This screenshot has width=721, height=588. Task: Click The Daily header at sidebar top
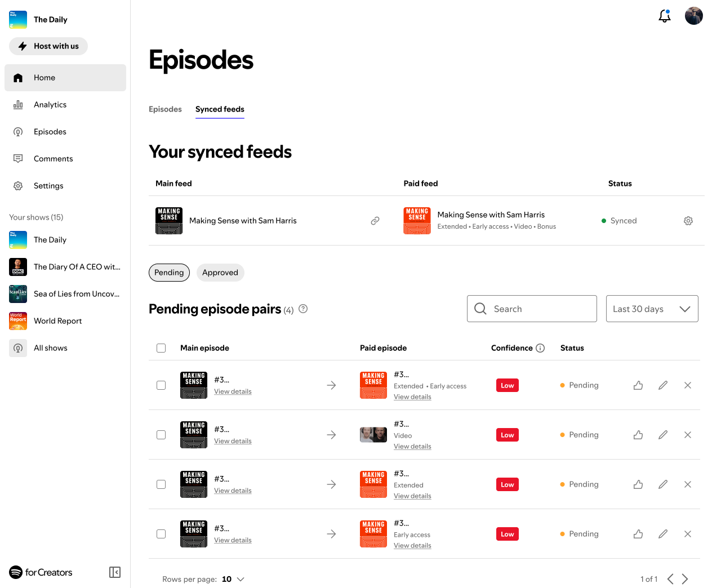[38, 19]
